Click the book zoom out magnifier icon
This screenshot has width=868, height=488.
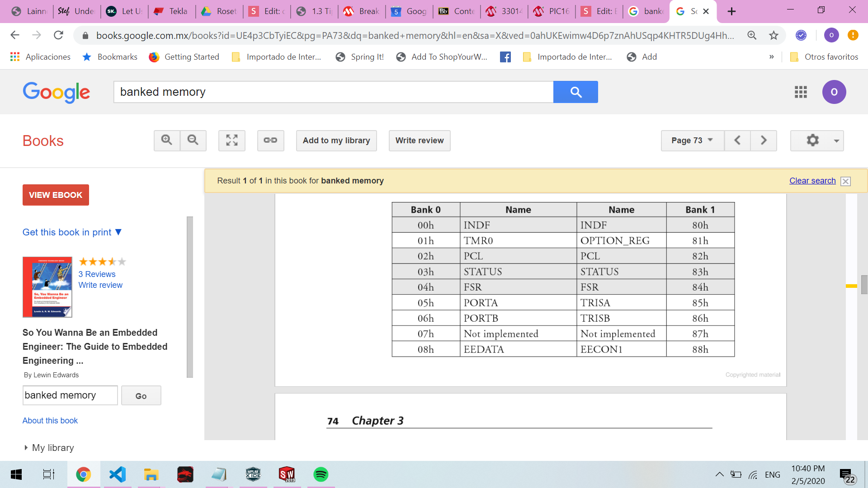point(193,141)
